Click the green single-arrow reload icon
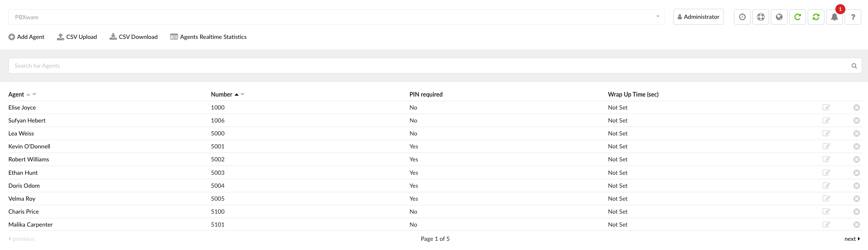The width and height of the screenshot is (868, 250). coord(797,17)
